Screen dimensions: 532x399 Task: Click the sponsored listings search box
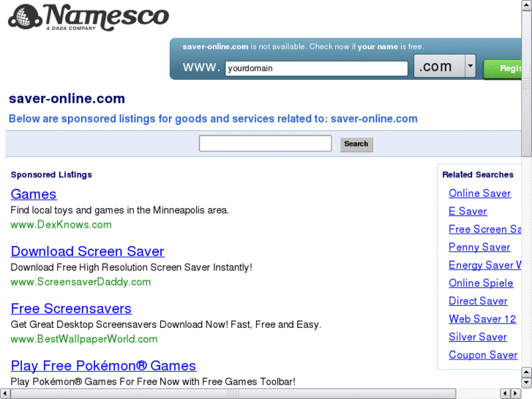coord(266,143)
